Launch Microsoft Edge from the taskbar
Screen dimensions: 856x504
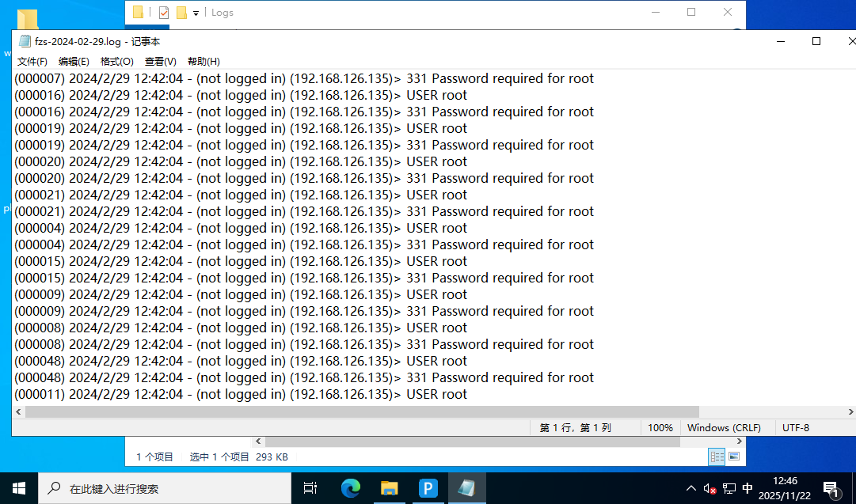(351, 488)
